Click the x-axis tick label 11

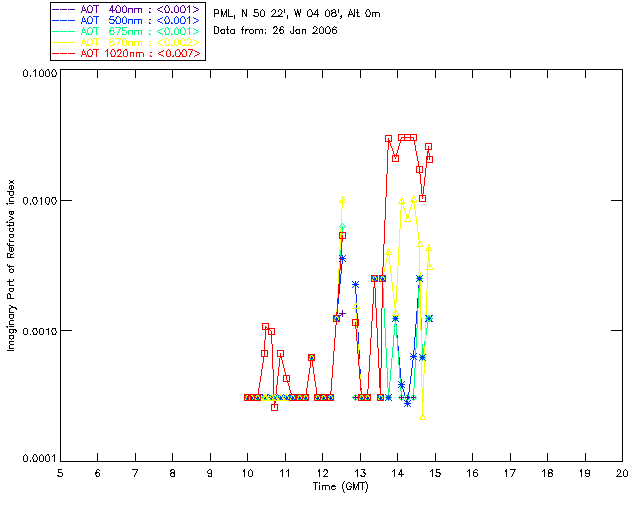click(x=285, y=473)
